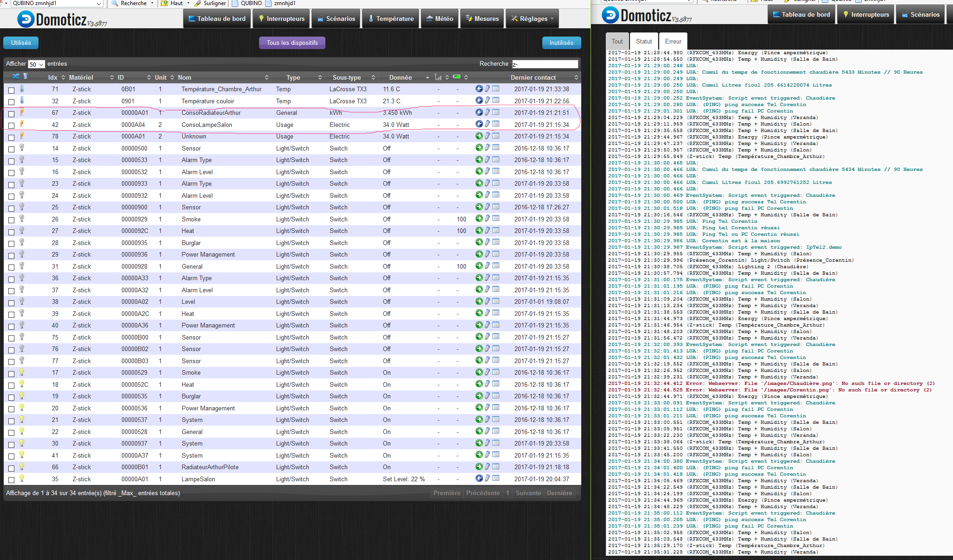
Task: Click the signal strength column header icon
Action: (x=438, y=77)
